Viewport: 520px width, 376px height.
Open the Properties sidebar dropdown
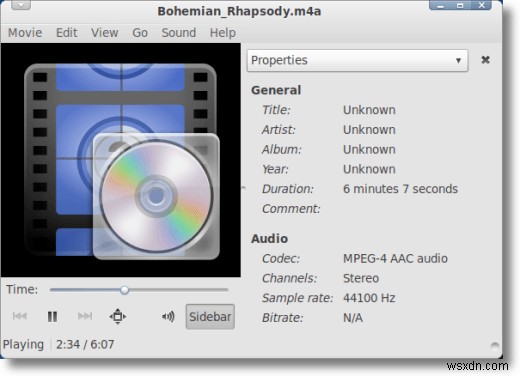coord(357,60)
